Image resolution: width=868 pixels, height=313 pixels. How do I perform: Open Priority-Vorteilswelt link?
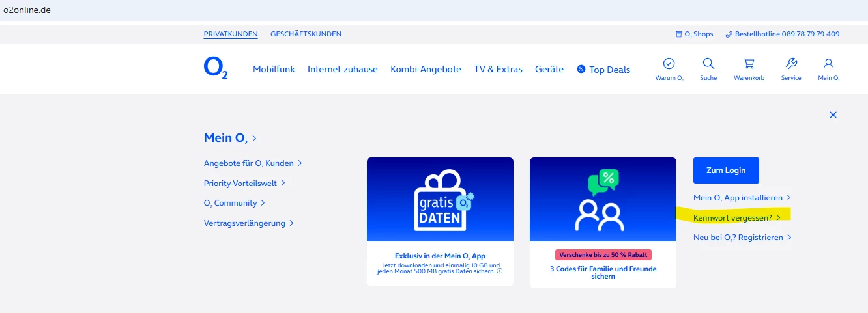(240, 183)
